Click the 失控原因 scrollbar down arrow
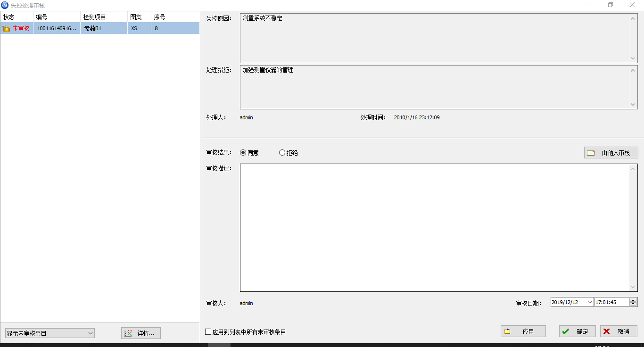 [x=633, y=58]
